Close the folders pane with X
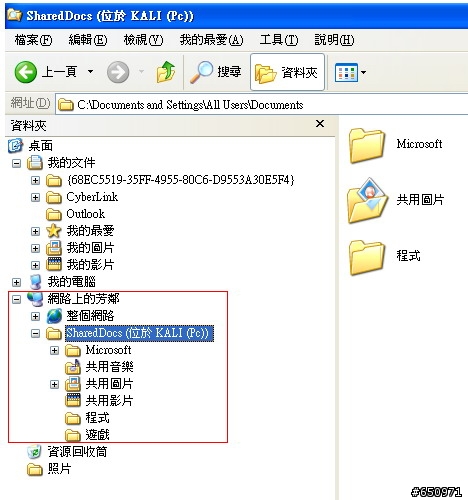Image resolution: width=468 pixels, height=500 pixels. [x=320, y=124]
